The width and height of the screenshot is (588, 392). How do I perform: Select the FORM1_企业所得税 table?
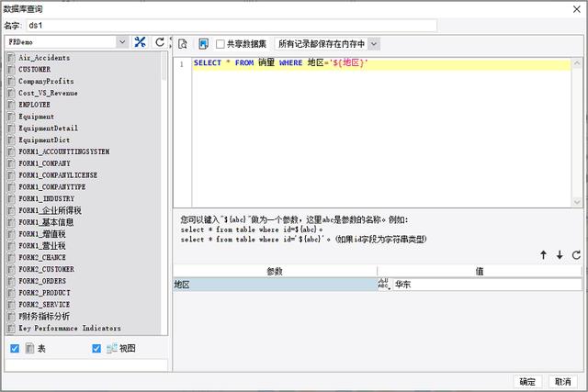50,210
